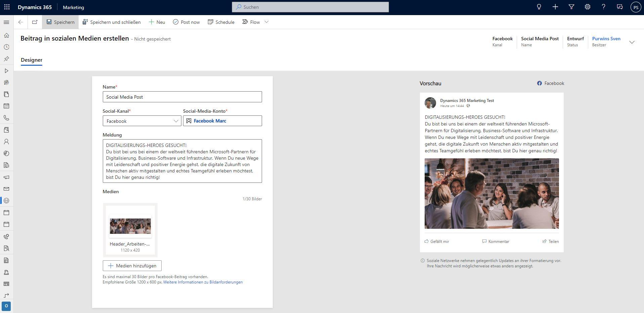Open the app launcher waffle icon

click(x=7, y=7)
